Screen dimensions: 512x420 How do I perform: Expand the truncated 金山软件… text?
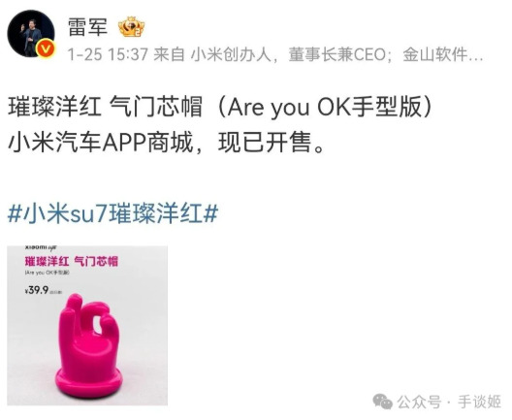442,54
